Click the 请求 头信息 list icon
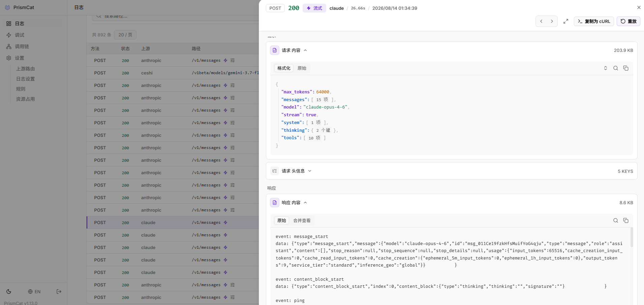Viewport: 644px width, 305px height. click(x=275, y=171)
